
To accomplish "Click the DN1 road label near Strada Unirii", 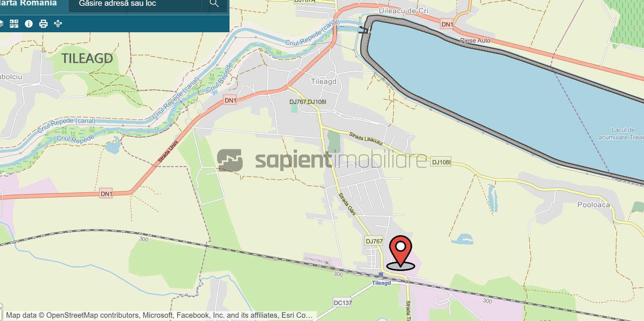I will [230, 100].
